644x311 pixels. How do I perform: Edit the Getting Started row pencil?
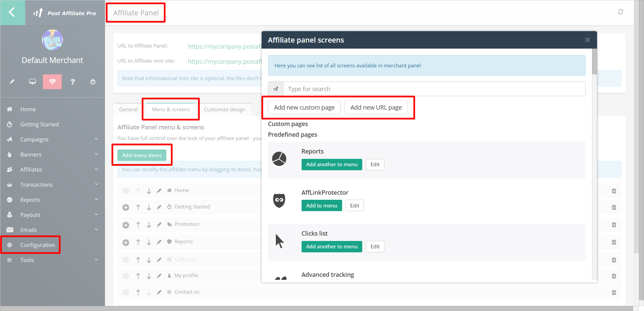coord(159,207)
